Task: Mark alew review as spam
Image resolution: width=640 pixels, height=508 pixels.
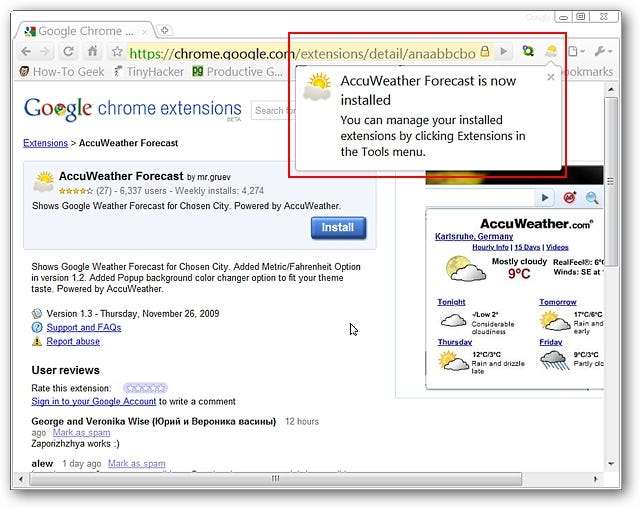Action: click(136, 464)
